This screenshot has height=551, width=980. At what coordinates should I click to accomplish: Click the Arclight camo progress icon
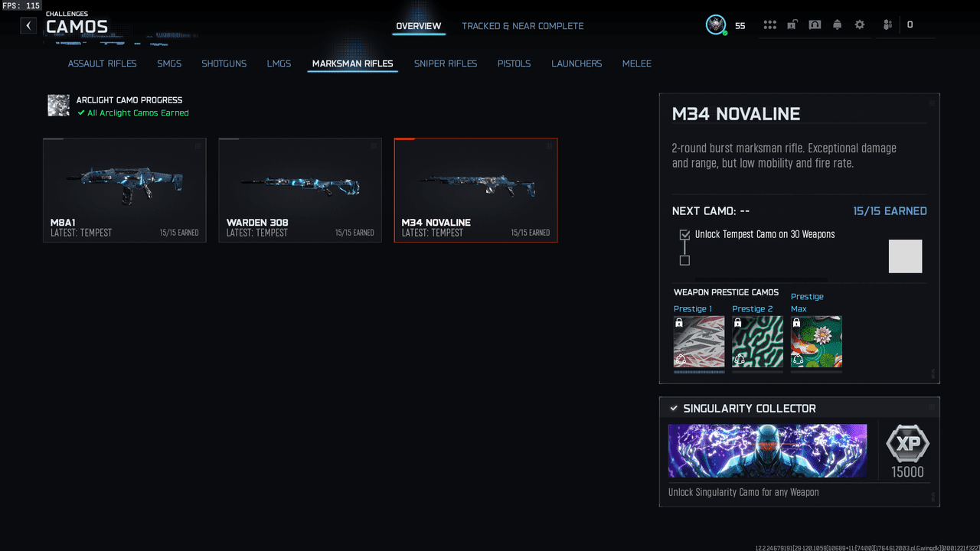click(x=58, y=106)
